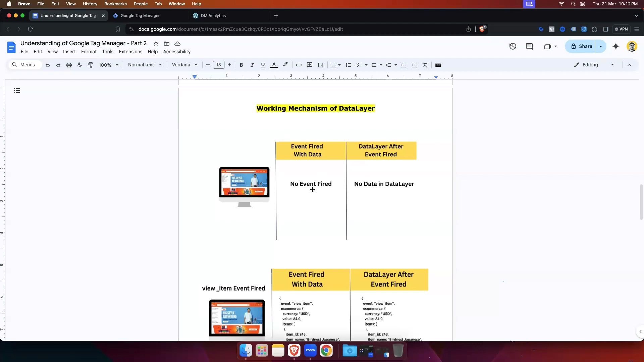The image size is (644, 362).
Task: Decrease font size with minus button
Action: point(208,65)
